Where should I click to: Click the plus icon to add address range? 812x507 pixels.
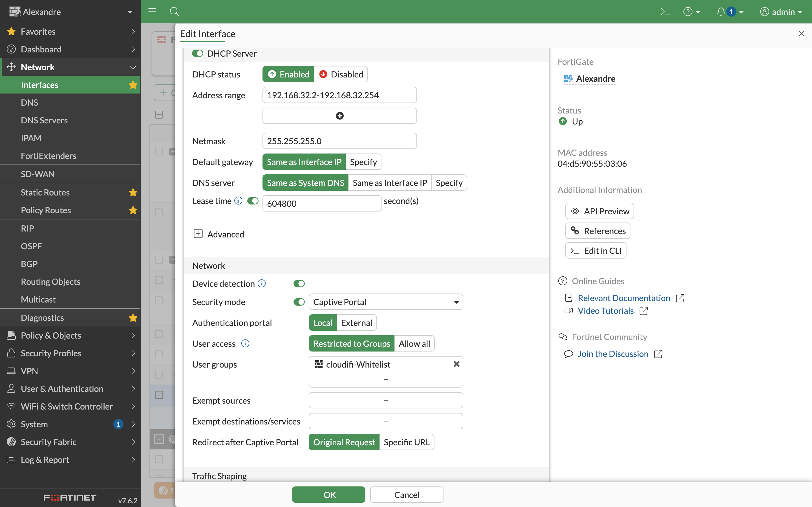339,116
